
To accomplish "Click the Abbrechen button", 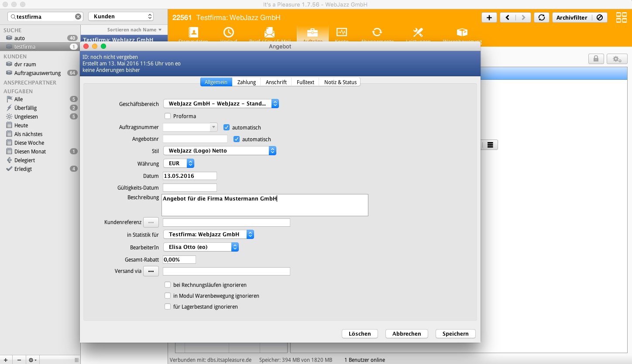I will (x=407, y=333).
